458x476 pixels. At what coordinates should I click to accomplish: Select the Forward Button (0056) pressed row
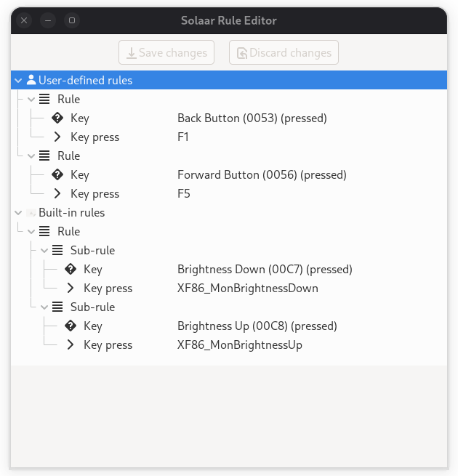262,174
